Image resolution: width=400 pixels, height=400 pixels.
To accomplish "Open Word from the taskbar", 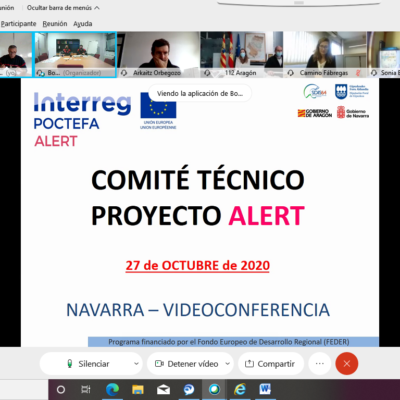I will click(265, 389).
